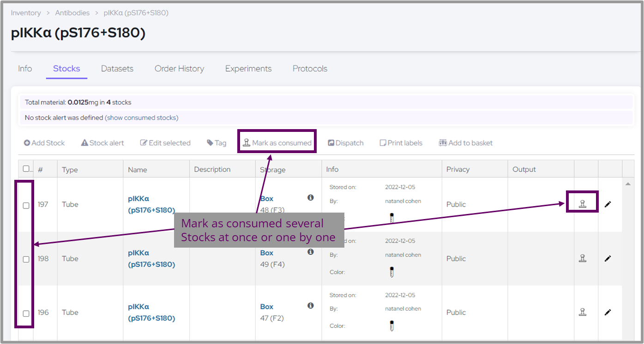
Task: Click Add to basket
Action: click(x=466, y=143)
